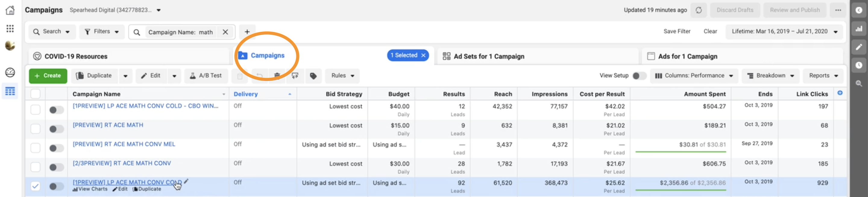Tick the select-all header checkbox

pyautogui.click(x=35, y=94)
